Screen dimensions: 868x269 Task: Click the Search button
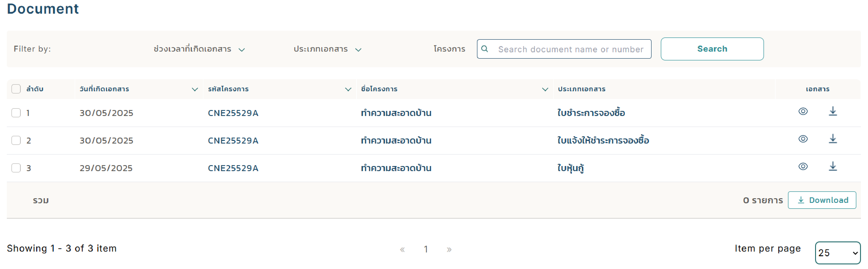(712, 49)
